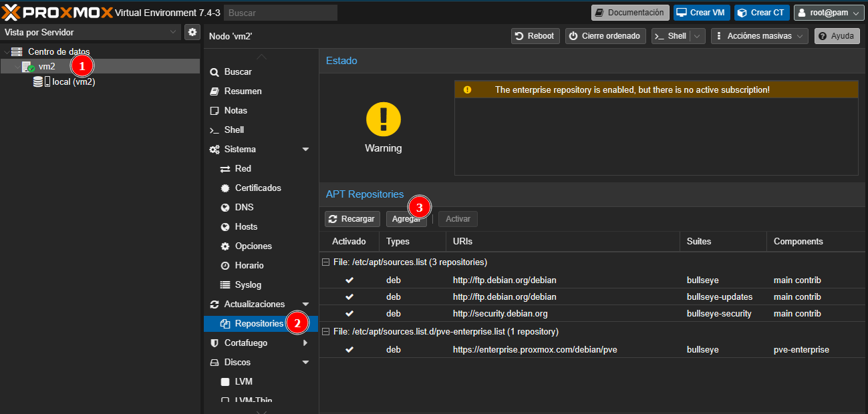This screenshot has height=414, width=868.
Task: Click the Proxmox logo
Action: [x=57, y=12]
